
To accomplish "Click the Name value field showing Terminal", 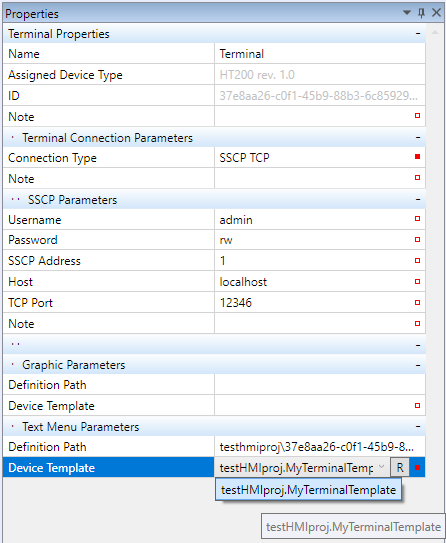I will (320, 54).
